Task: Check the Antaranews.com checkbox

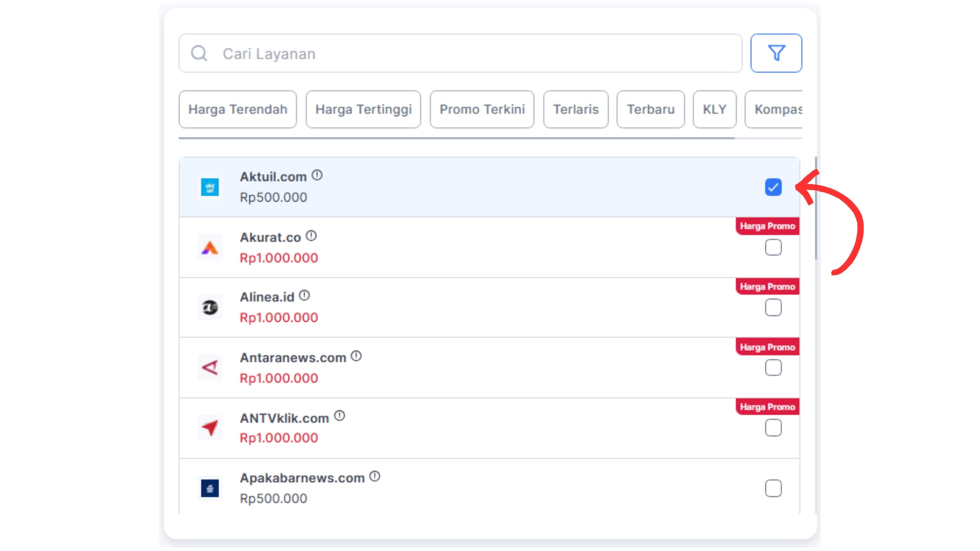Action: (x=773, y=368)
